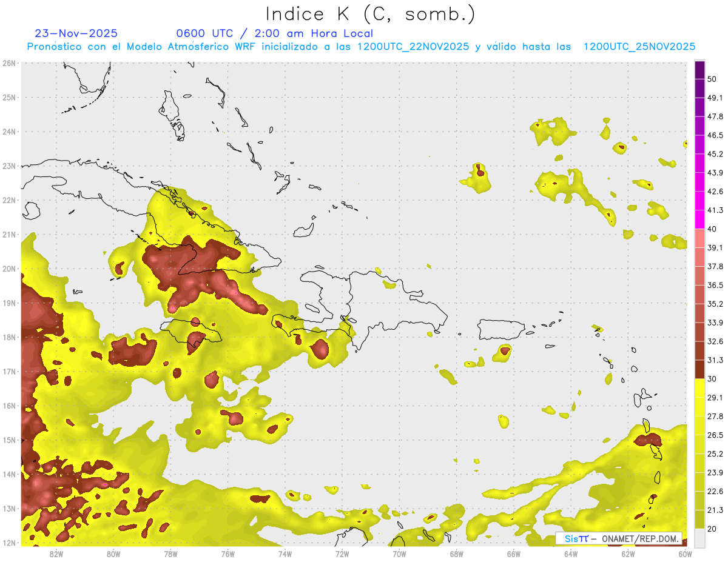
Task: Click the colorbar label '21.3'
Action: point(715,510)
